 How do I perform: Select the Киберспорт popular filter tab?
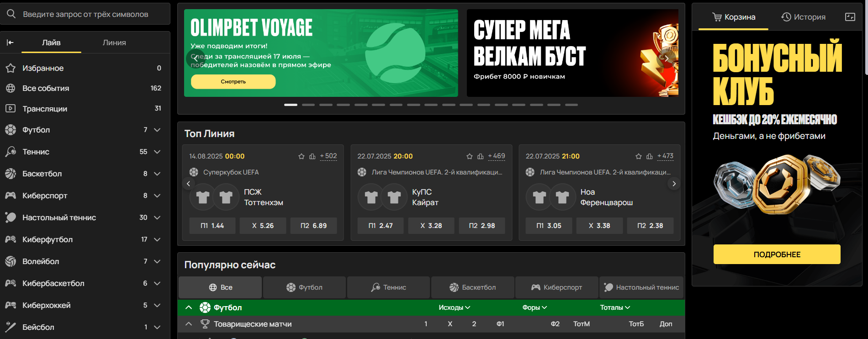pos(557,287)
